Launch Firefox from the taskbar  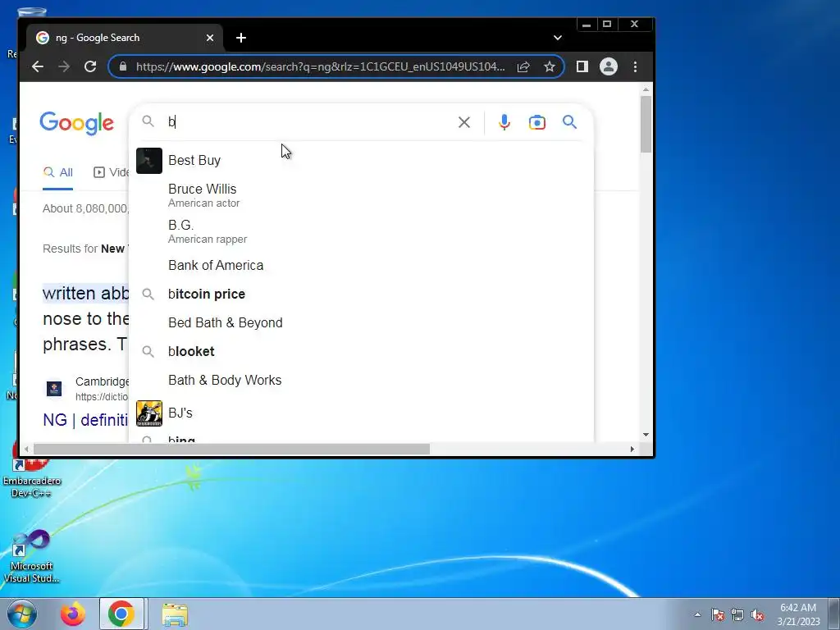pyautogui.click(x=73, y=614)
